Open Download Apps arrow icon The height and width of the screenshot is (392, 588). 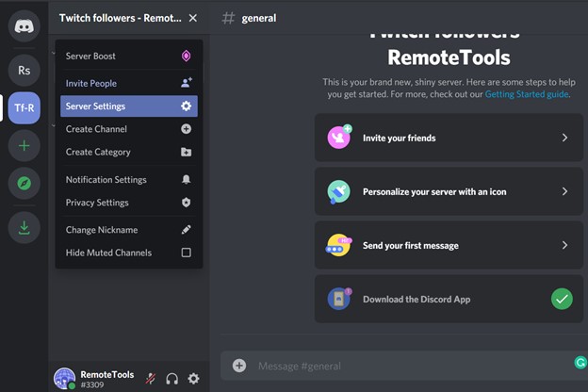(x=24, y=228)
